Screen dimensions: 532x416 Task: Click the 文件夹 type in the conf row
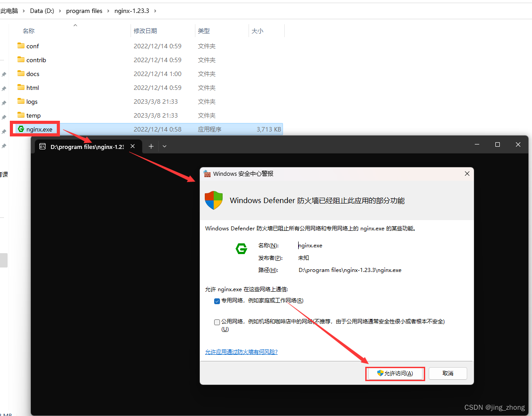(207, 46)
